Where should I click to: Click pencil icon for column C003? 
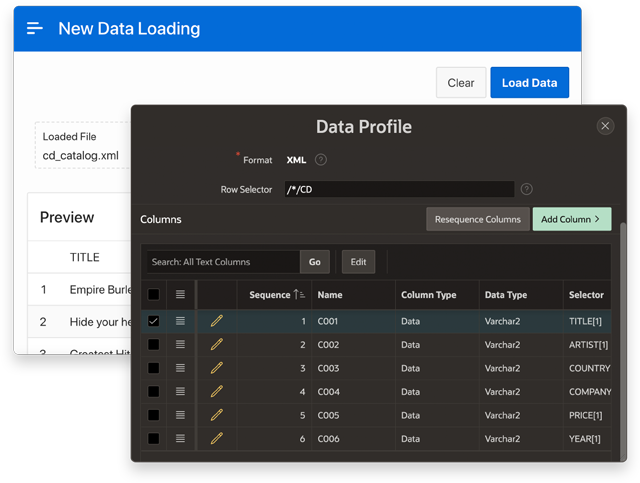pyautogui.click(x=217, y=368)
